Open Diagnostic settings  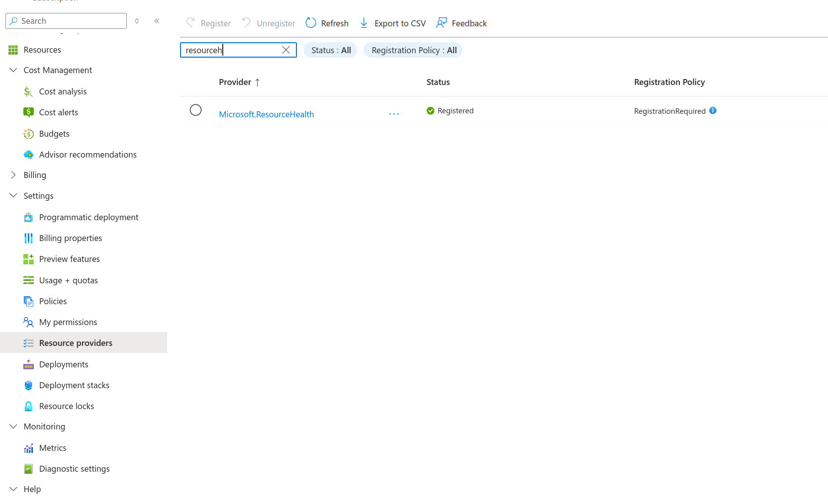tap(75, 469)
